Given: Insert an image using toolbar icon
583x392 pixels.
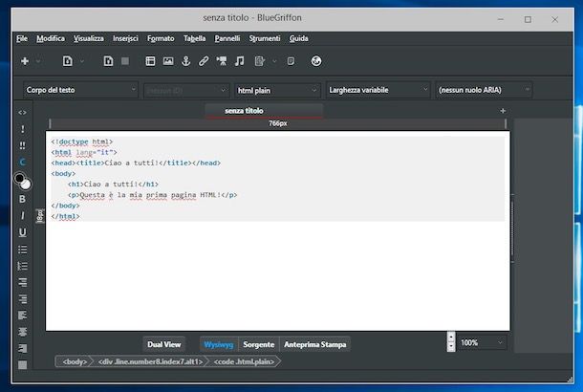Looking at the screenshot, I should pyautogui.click(x=168, y=61).
